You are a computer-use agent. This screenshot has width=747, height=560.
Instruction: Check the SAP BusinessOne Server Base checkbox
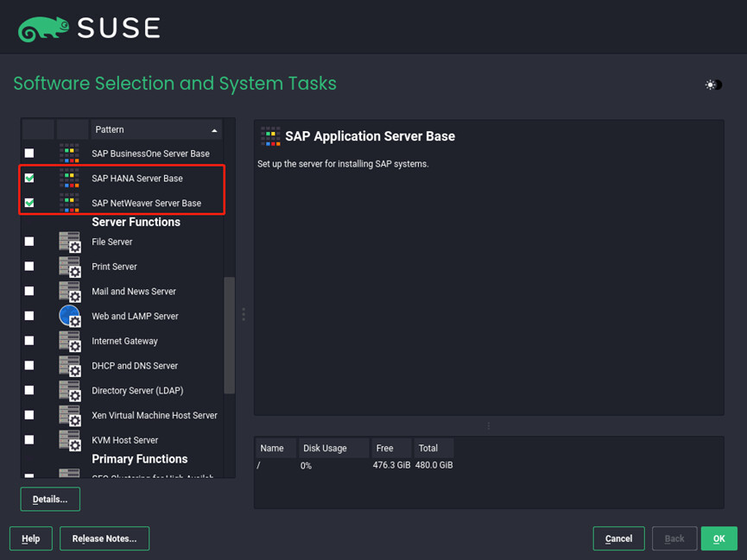click(x=29, y=154)
